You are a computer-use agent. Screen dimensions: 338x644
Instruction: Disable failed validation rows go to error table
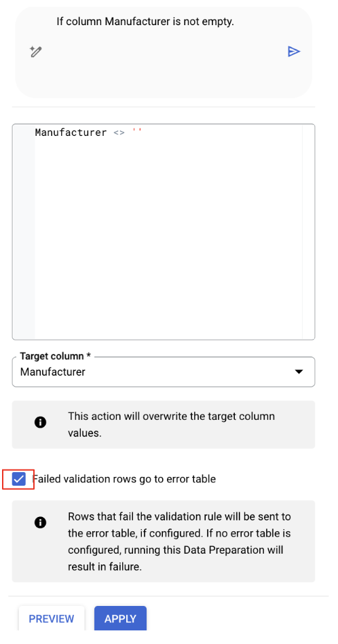19,479
